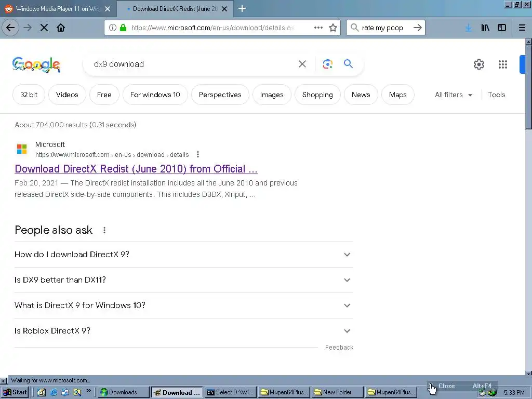Switch to the 'Select D:\WI...' command prompt taskbar button

(230, 393)
